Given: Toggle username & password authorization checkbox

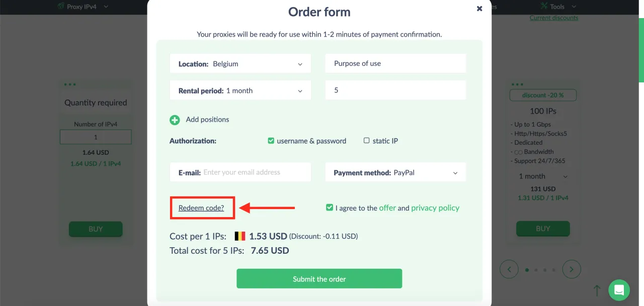Looking at the screenshot, I should point(271,141).
